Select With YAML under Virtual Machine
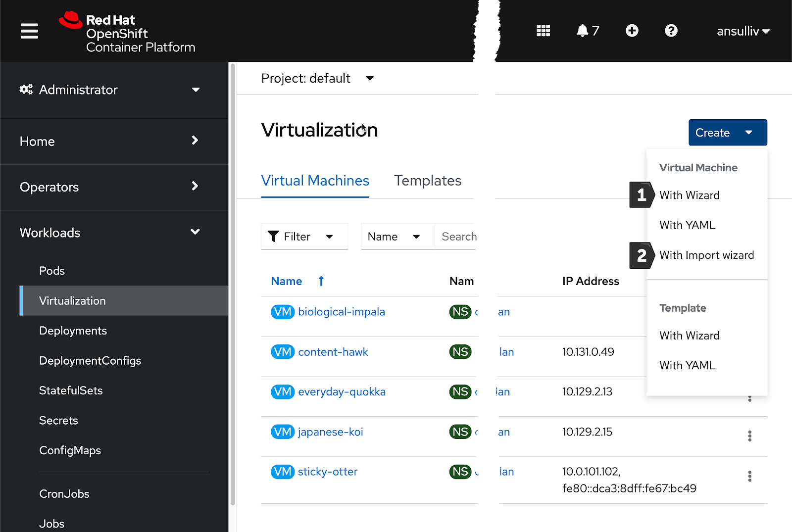Screen dimensions: 792x532 [687, 225]
